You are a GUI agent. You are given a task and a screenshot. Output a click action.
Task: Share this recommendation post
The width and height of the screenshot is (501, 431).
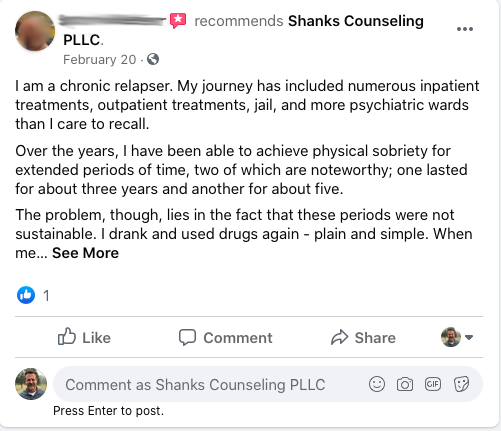point(363,337)
